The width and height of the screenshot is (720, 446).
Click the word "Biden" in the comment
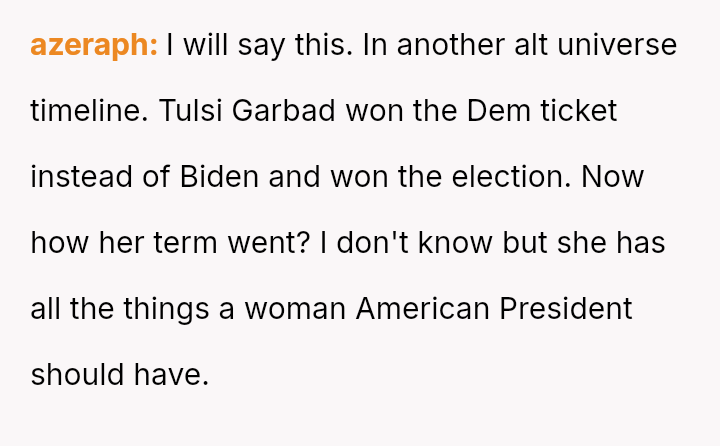click(x=219, y=177)
